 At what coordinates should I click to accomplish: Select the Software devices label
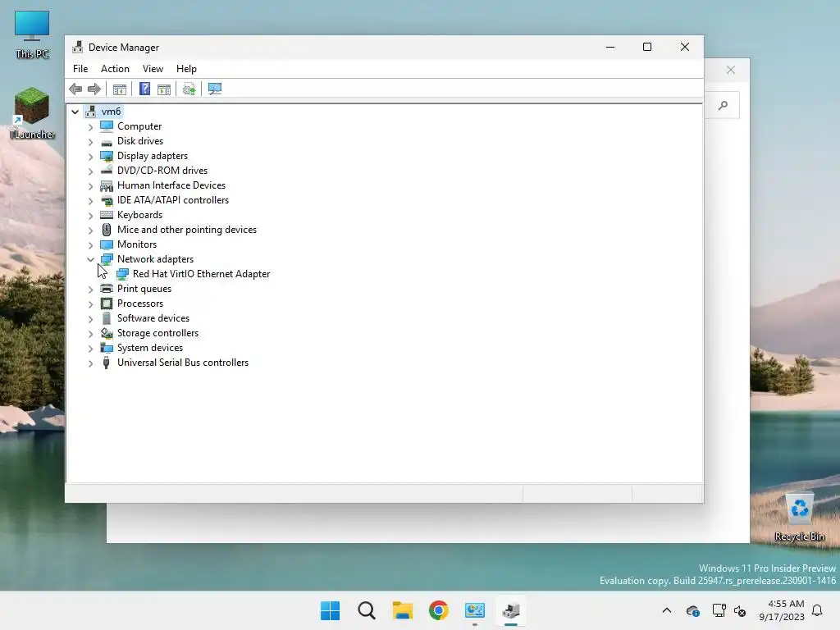click(153, 318)
